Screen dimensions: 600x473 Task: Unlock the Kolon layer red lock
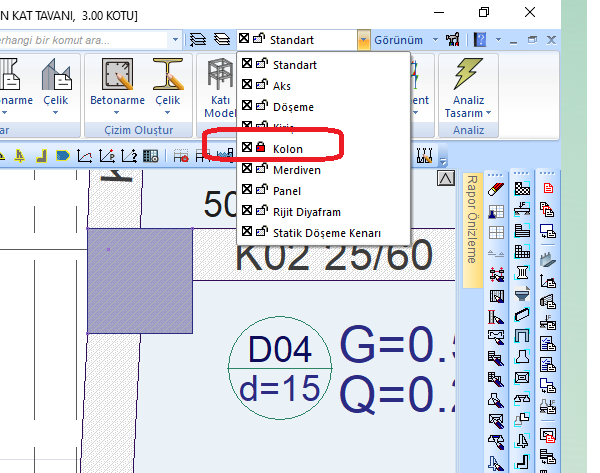point(261,147)
